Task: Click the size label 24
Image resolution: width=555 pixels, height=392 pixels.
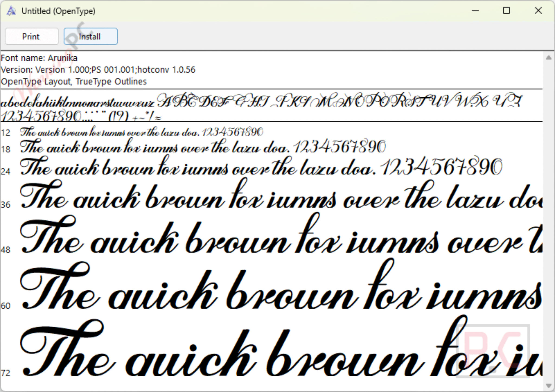Action: point(5,171)
